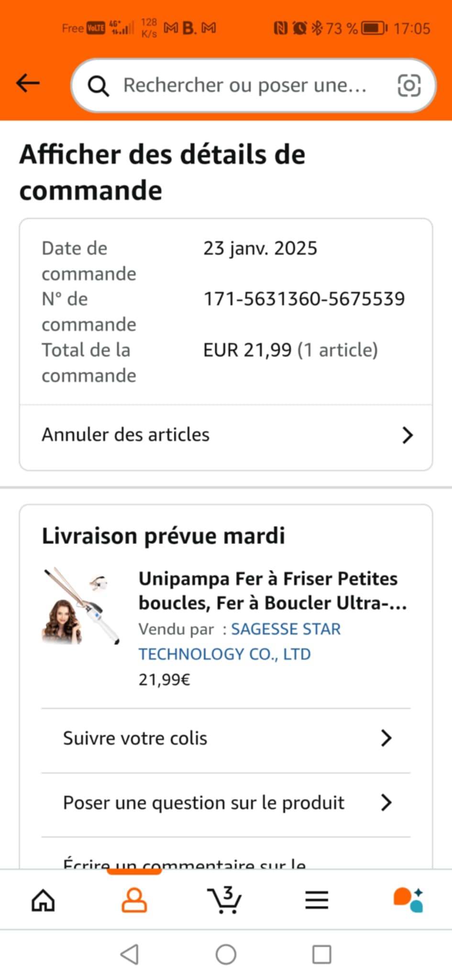This screenshot has width=452, height=980.
Task: Open Suivre votre colis chevron
Action: tap(386, 738)
